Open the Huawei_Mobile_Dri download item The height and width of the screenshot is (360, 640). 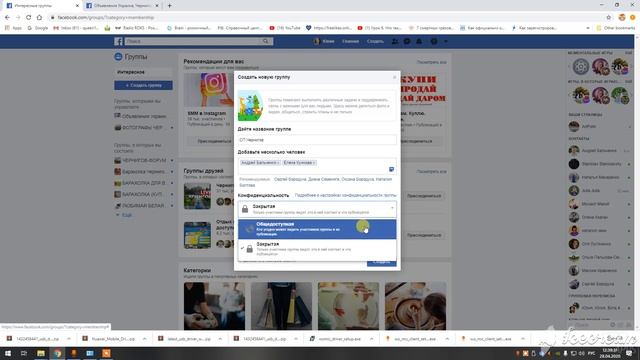109,339
